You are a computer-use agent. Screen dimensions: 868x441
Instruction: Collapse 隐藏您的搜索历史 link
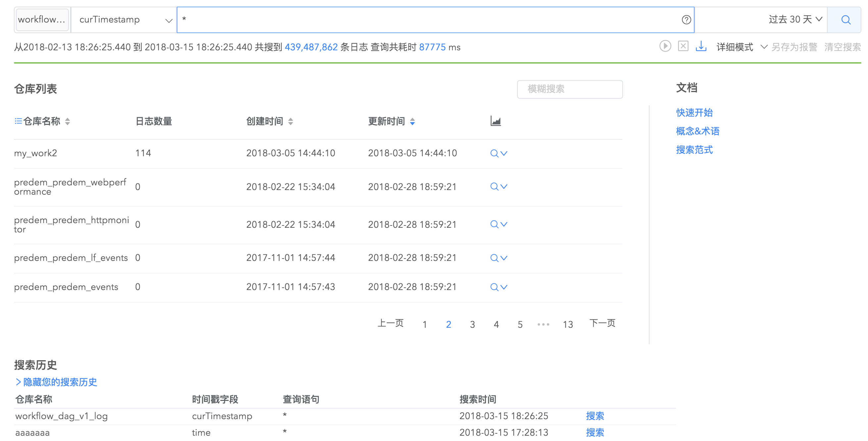[x=57, y=382]
